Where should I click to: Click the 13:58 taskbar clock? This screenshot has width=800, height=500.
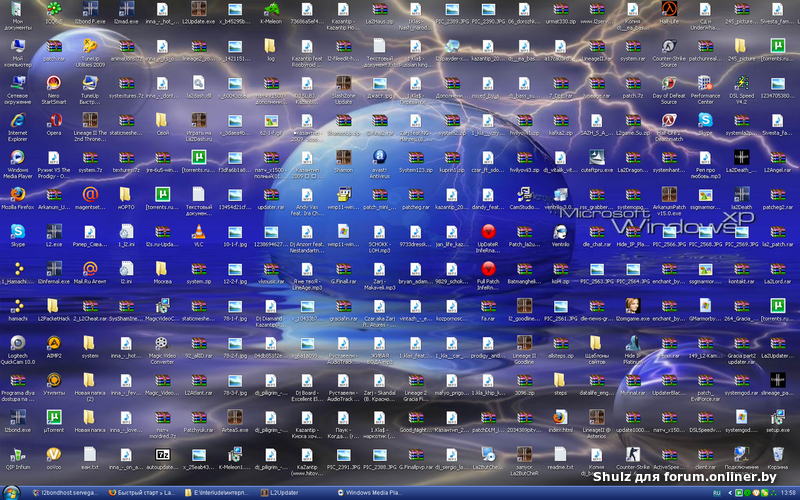pyautogui.click(x=787, y=493)
